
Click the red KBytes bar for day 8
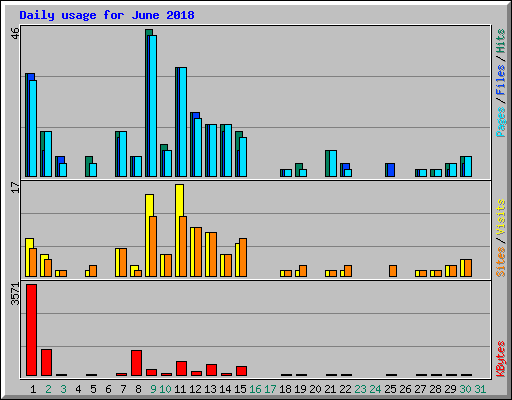pyautogui.click(x=136, y=363)
